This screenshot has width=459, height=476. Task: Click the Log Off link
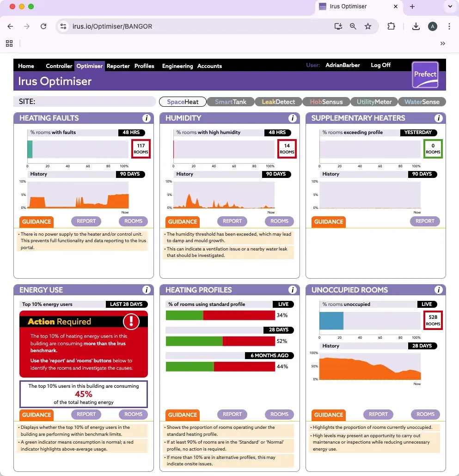380,65
